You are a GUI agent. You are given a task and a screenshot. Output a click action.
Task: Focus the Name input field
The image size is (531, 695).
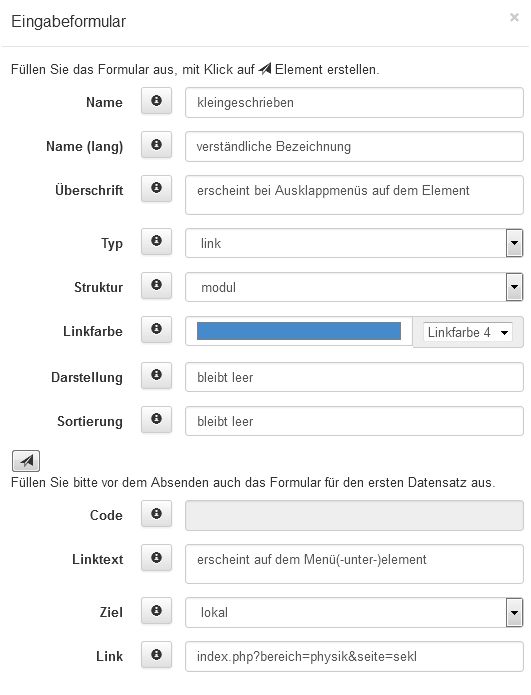tap(354, 102)
